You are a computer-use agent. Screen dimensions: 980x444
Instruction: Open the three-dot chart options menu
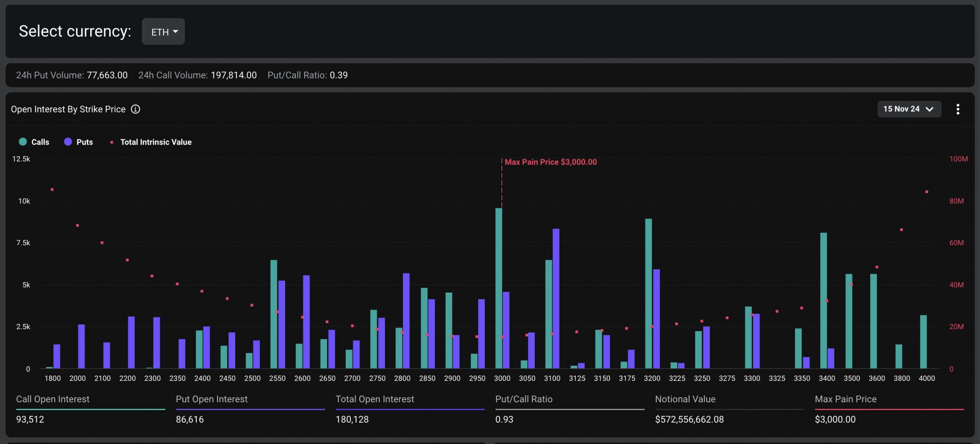coord(958,109)
